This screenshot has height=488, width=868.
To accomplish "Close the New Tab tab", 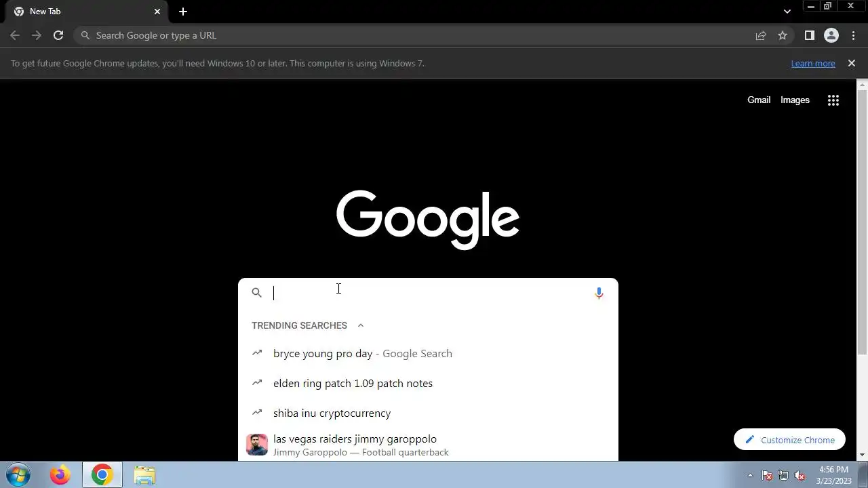I will [x=157, y=12].
